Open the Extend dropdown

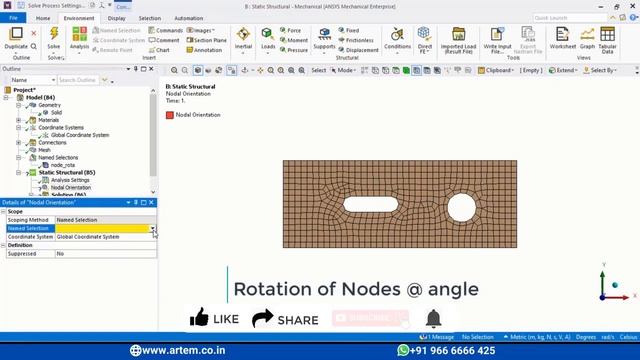point(563,70)
